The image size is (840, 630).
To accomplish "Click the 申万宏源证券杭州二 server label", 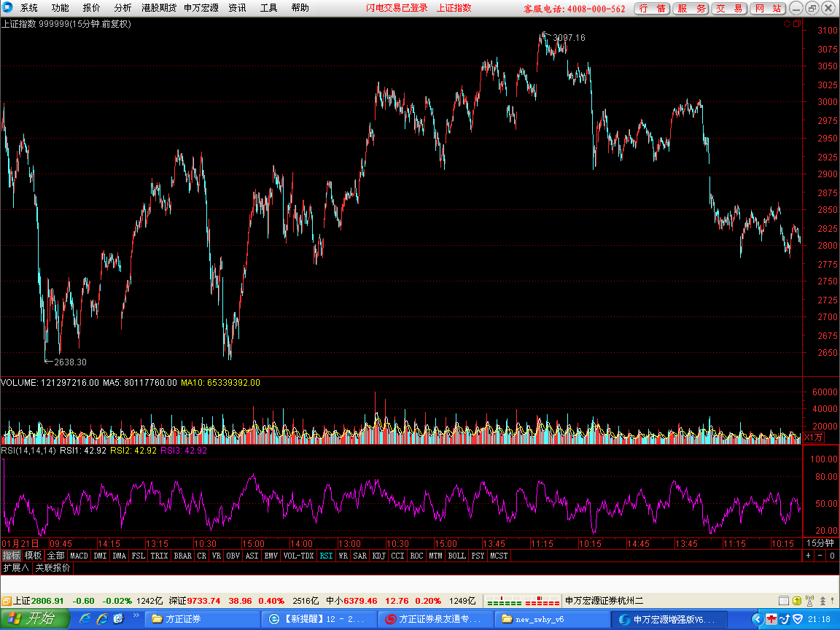I will click(604, 601).
